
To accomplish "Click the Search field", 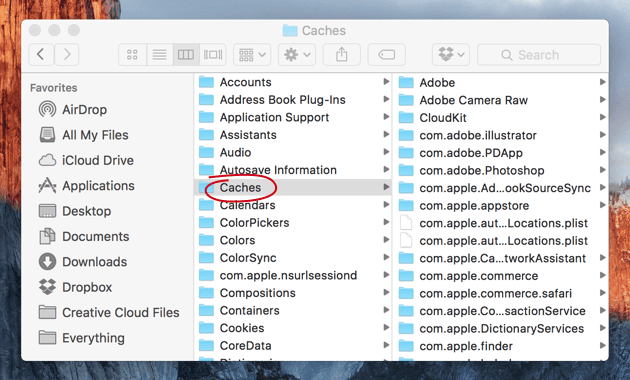I will click(539, 54).
